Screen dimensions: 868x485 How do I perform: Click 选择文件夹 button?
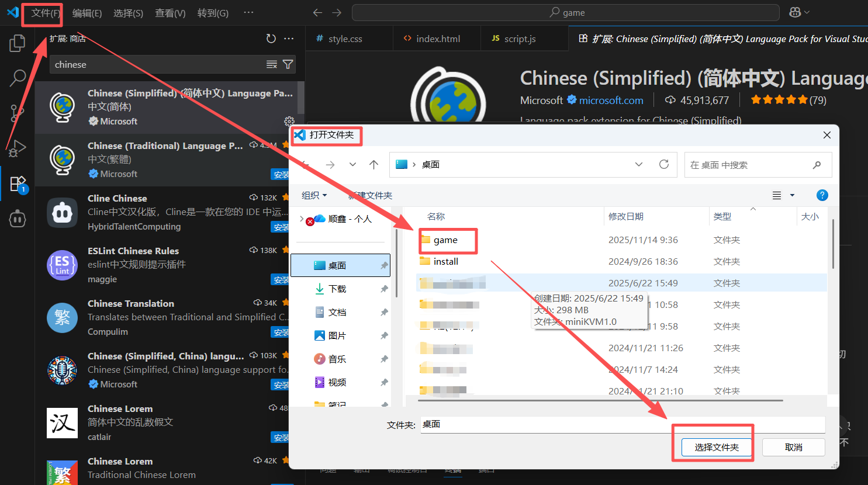pyautogui.click(x=717, y=448)
